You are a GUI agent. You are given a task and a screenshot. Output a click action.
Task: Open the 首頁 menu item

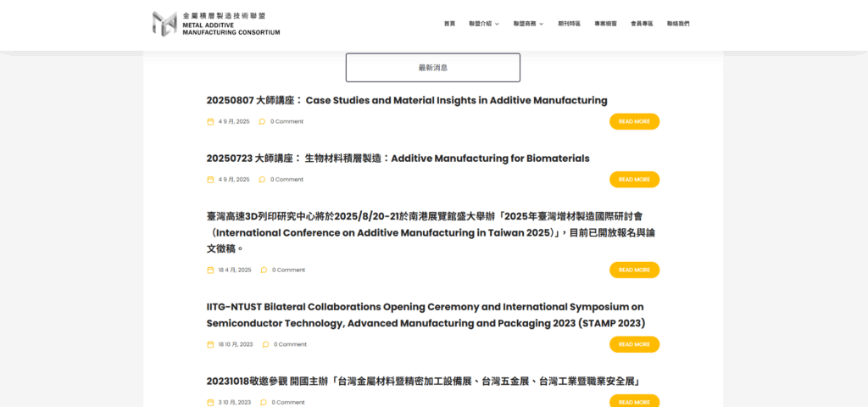coord(449,24)
